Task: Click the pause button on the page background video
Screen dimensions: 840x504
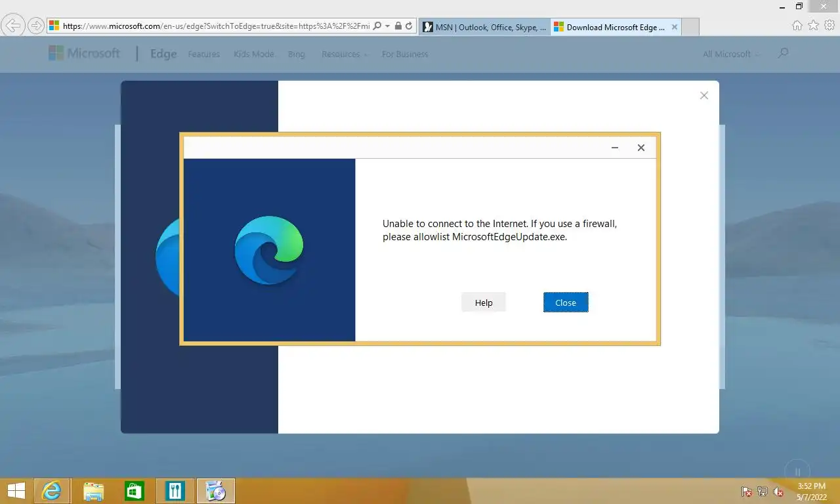Action: [797, 471]
